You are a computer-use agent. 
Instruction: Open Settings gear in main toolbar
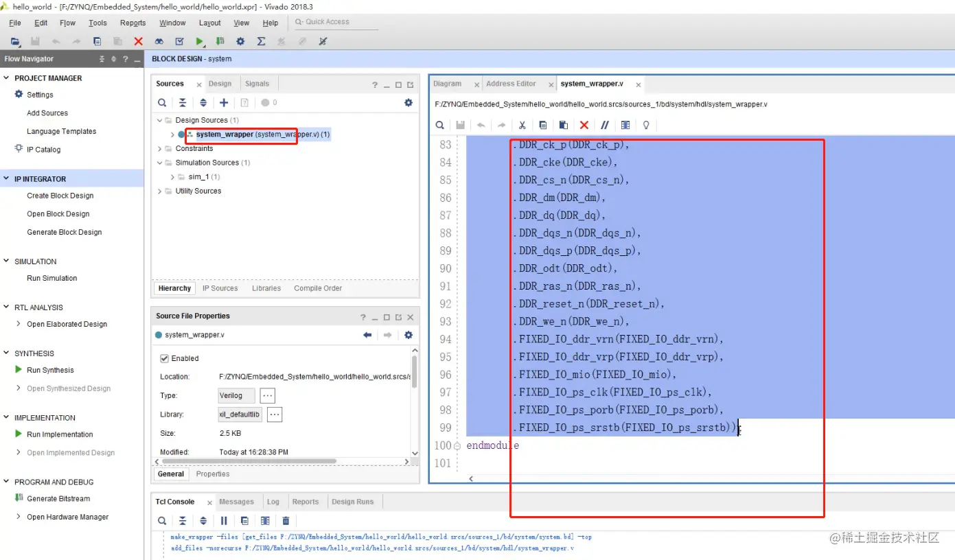pyautogui.click(x=240, y=41)
